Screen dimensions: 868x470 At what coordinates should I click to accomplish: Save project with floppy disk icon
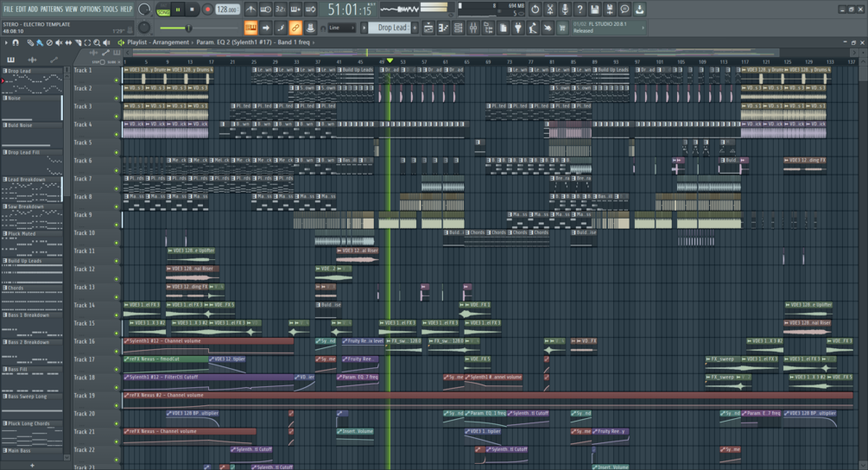[x=594, y=10]
